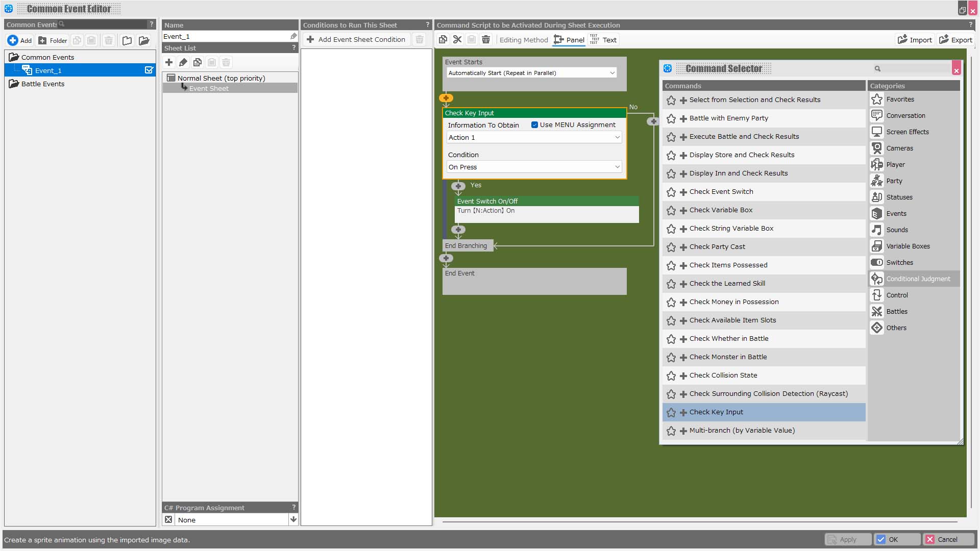The image size is (980, 551).
Task: Open the Switches category
Action: coord(914,263)
